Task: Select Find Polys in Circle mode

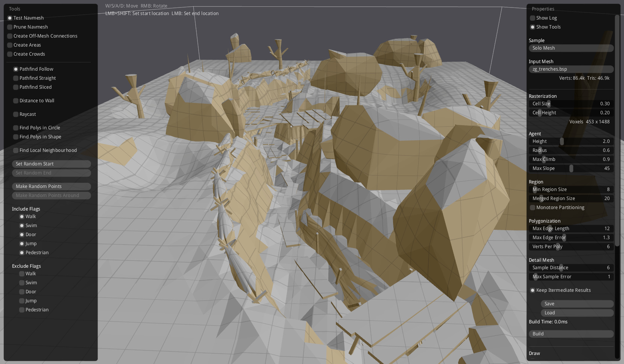Action: 16,128
